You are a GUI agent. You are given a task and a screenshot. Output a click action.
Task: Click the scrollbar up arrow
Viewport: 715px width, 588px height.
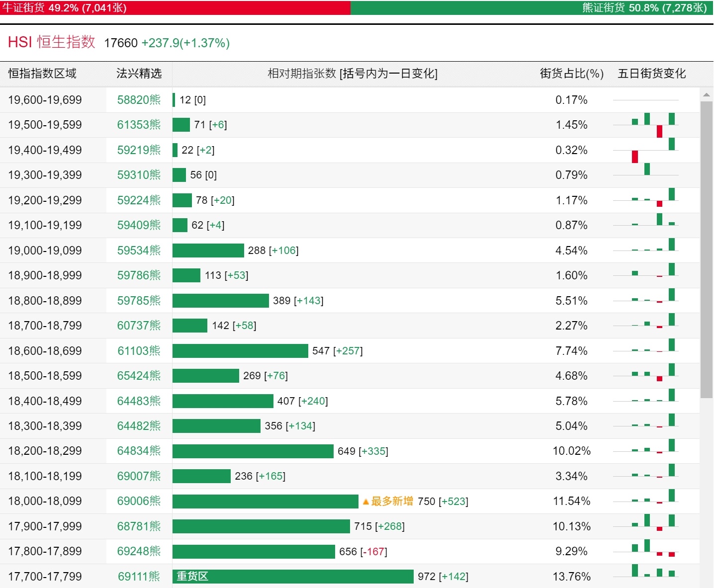coord(706,94)
